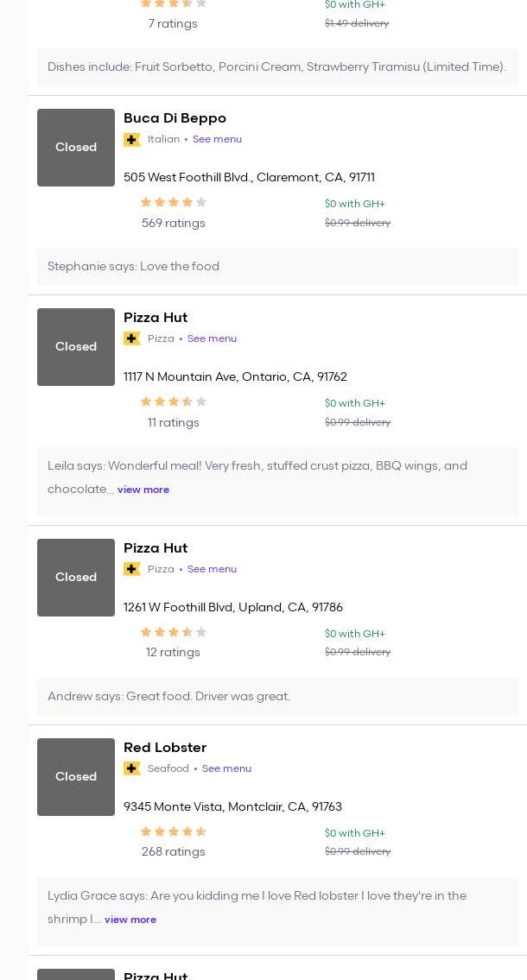Click the Closed thumbnail for Buca Di Beppo

click(76, 148)
